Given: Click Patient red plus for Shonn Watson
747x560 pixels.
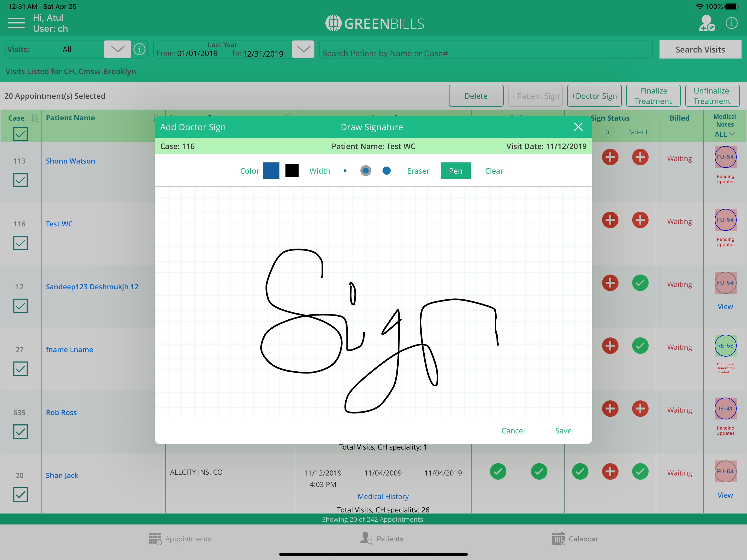Looking at the screenshot, I should (640, 157).
